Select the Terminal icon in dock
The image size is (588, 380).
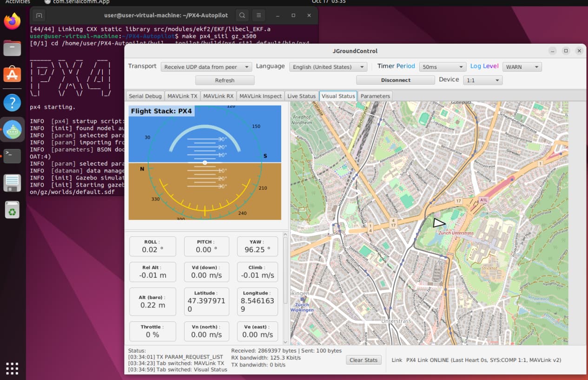coord(13,156)
